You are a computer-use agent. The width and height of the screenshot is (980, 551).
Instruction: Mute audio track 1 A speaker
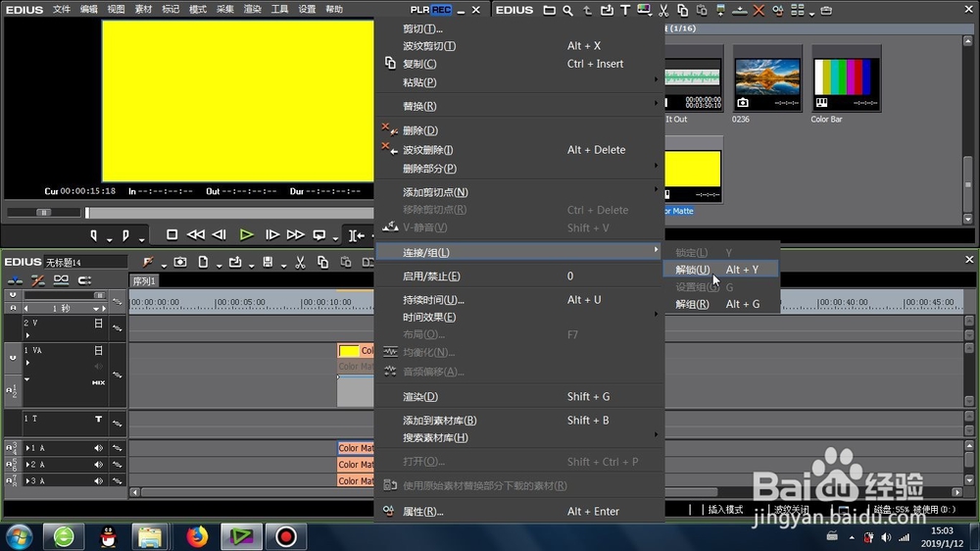pyautogui.click(x=98, y=448)
